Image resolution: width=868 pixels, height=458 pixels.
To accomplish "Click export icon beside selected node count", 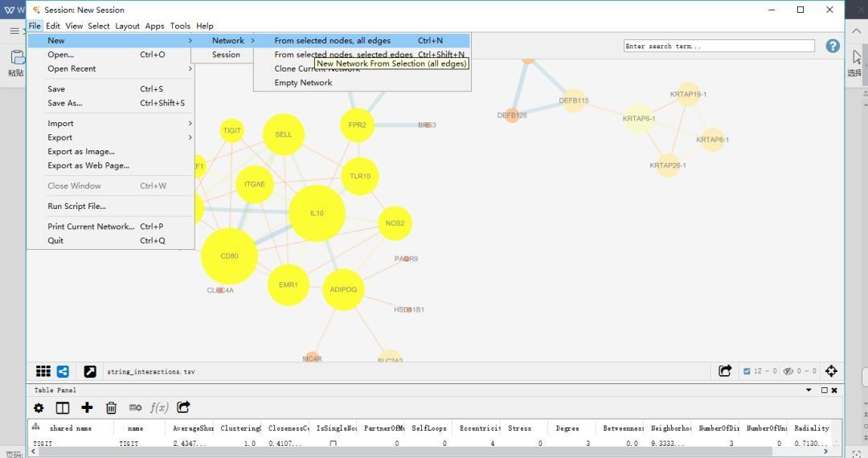I will 725,370.
